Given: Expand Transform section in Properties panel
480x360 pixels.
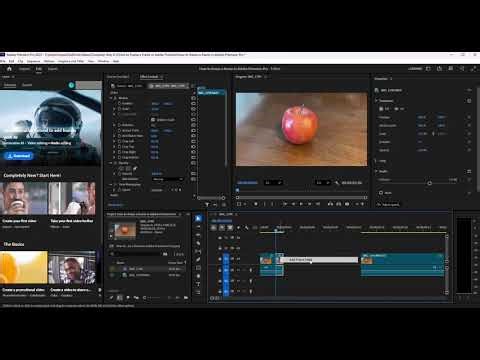Looking at the screenshot, I should click(377, 101).
